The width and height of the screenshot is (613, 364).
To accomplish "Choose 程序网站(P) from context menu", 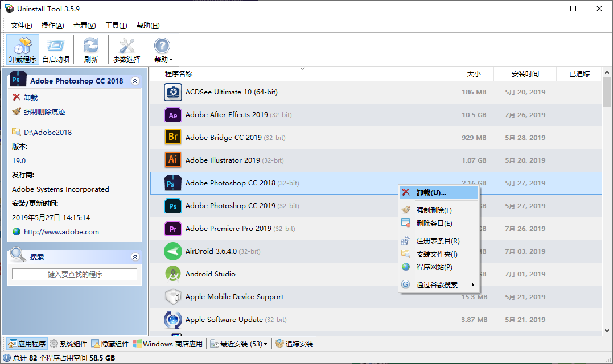I will point(439,267).
